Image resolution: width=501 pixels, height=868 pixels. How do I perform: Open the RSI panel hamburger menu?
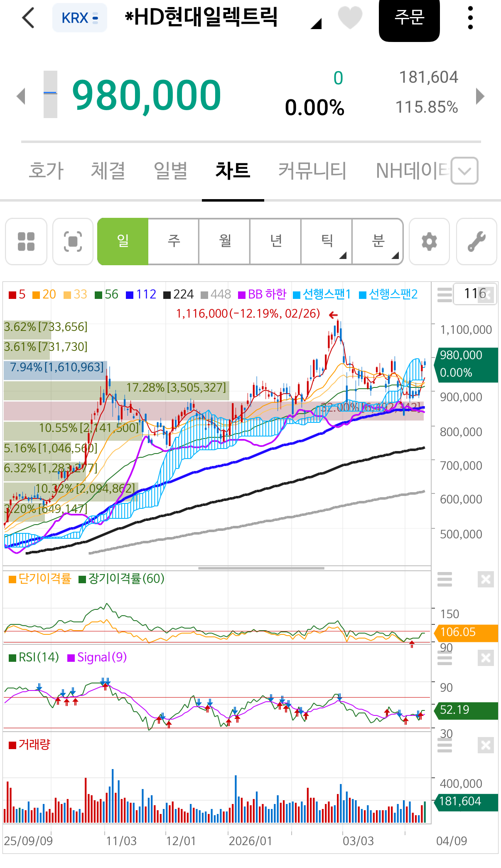coord(445,658)
